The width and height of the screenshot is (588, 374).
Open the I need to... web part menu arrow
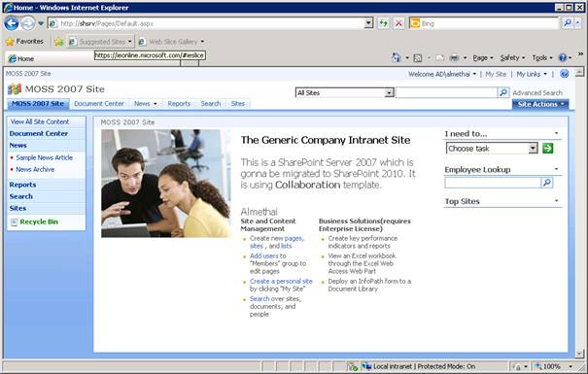pyautogui.click(x=557, y=133)
